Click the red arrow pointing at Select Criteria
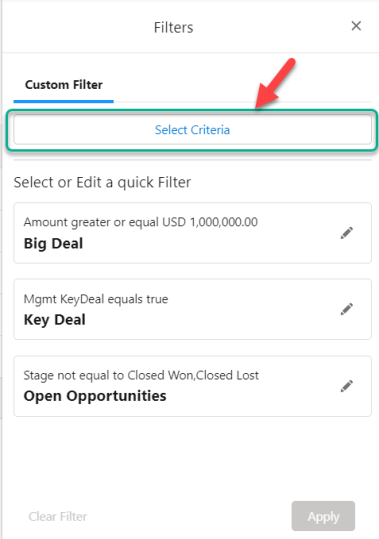Viewport: 379px width, 539px height. click(275, 84)
